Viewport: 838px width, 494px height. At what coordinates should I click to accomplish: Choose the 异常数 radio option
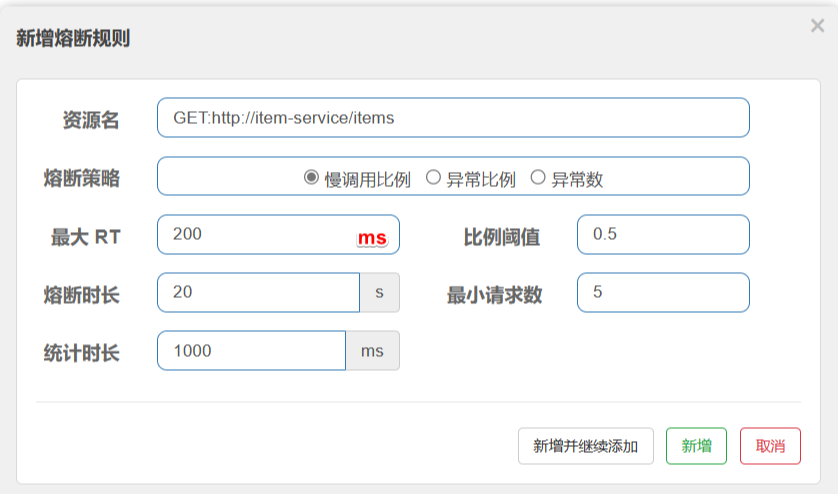pos(538,178)
